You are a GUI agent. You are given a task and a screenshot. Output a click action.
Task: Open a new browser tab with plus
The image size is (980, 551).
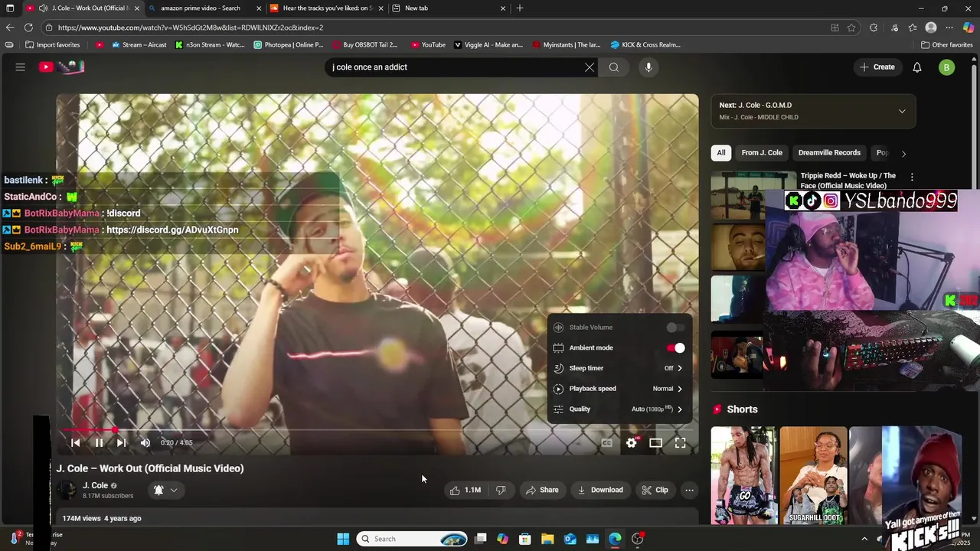click(x=520, y=8)
